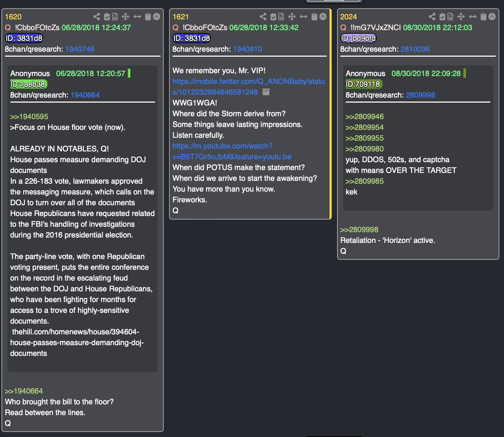Open the Q_ANONBaby Twitter status link
The image size is (504, 437).
pos(248,87)
